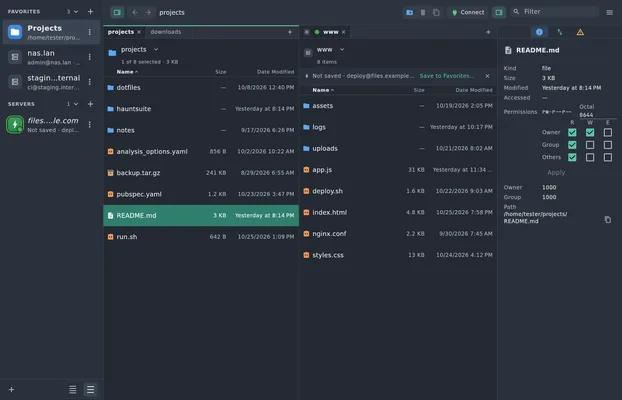Toggle Owner execute permission checkbox

607,132
